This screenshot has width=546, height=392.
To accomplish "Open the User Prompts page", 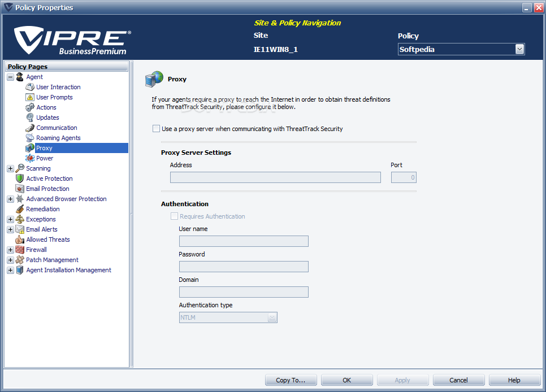I will click(55, 97).
